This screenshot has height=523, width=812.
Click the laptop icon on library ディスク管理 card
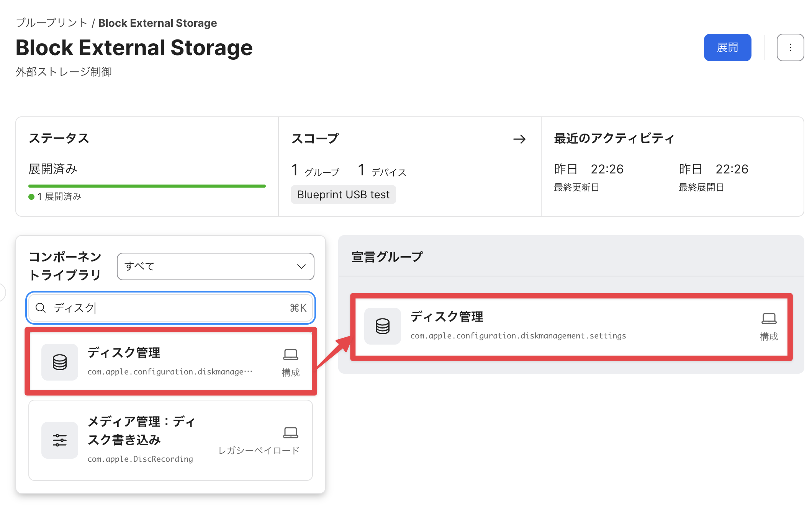tap(290, 355)
